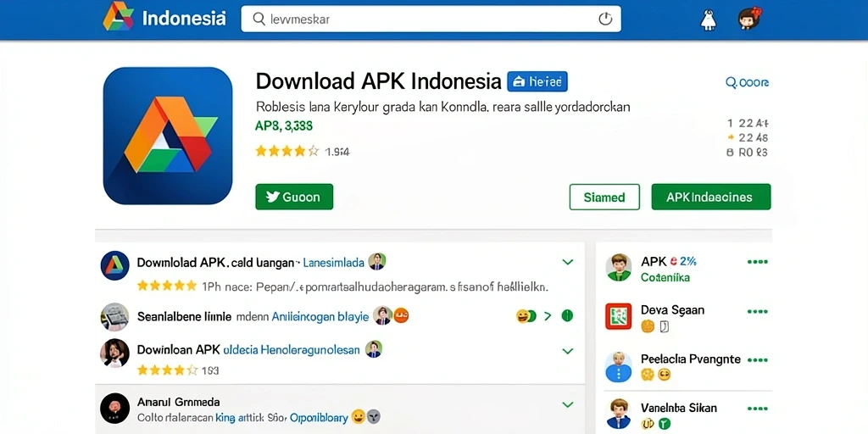Screen dimensions: 868x434
Task: Click the stars under 'Downloan APK'
Action: tap(167, 370)
